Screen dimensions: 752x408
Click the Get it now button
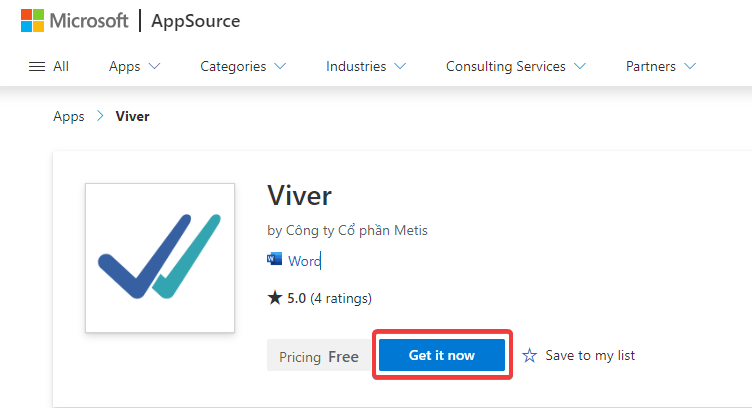(x=442, y=355)
